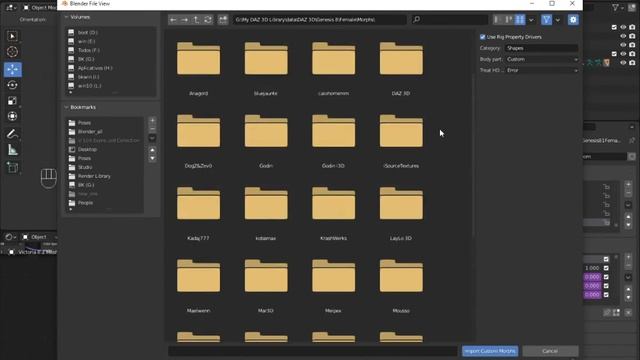The width and height of the screenshot is (640, 360).
Task: Select the Transform tool in Blender
Action: pyautogui.click(x=13, y=116)
